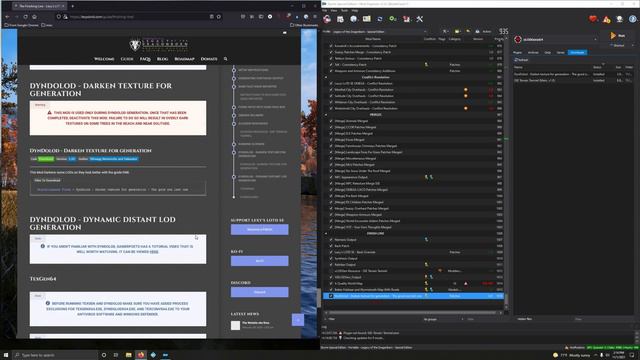
Task: Open the Guide link in site navigation
Action: coord(127,59)
